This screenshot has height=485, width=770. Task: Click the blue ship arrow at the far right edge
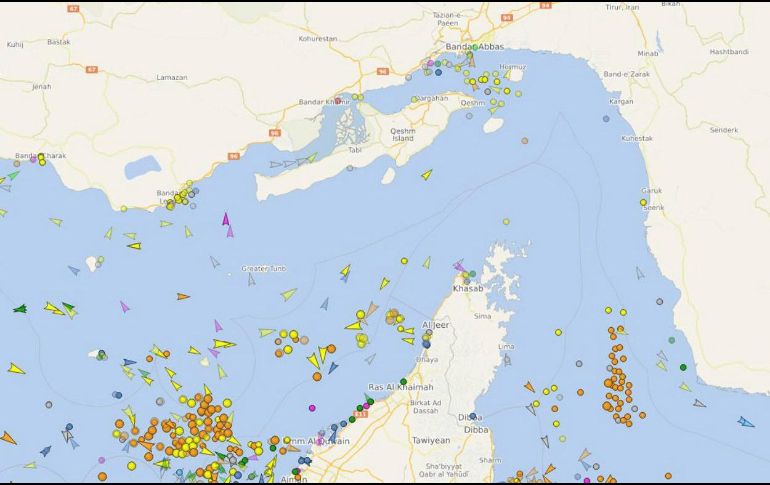tap(745, 422)
